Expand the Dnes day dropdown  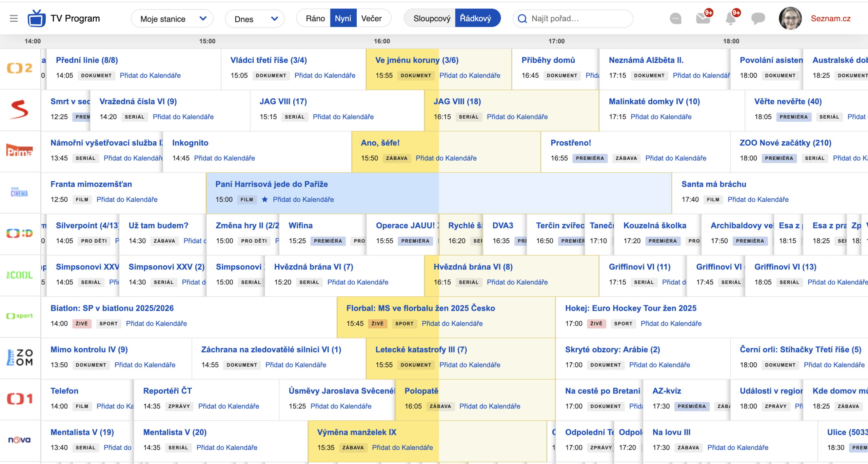[255, 19]
